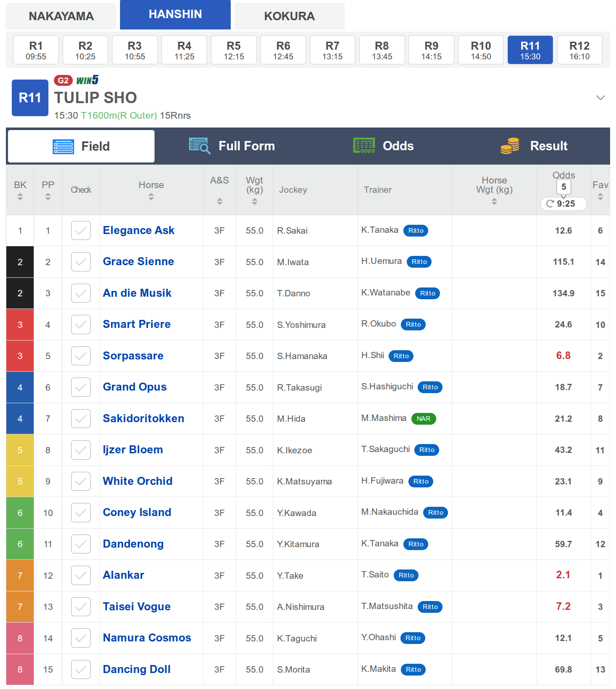Click jockey name S.Yoshimura

click(x=301, y=325)
